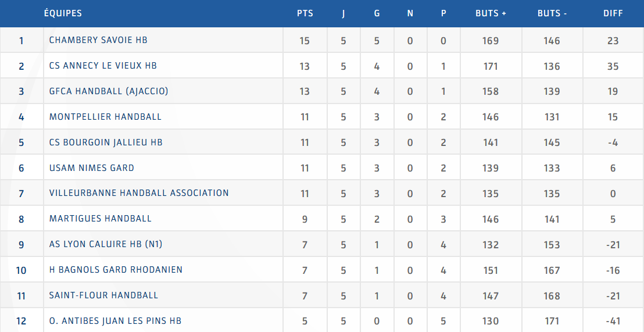The height and width of the screenshot is (332, 644).
Task: Open MONTPELLIER HANDBALL team link
Action: click(105, 117)
